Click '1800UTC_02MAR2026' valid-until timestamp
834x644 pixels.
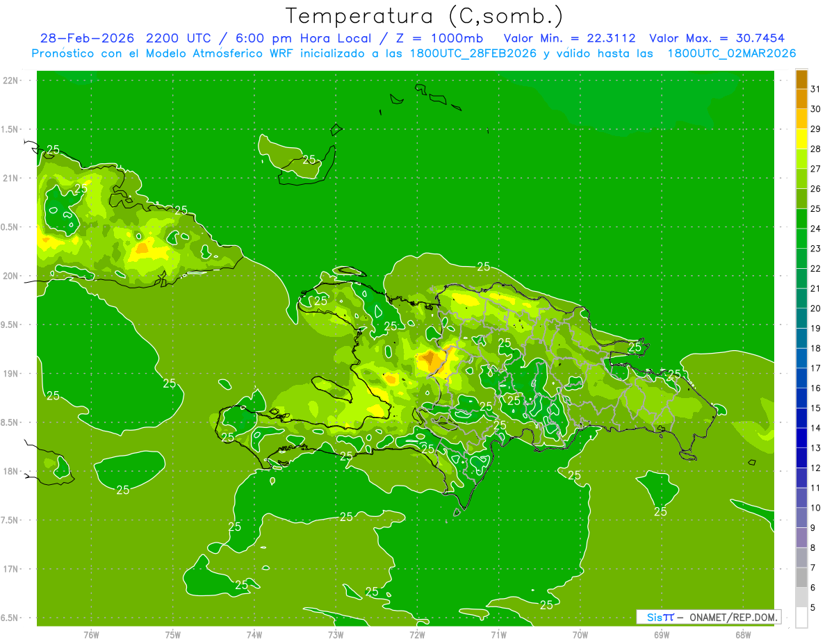coord(731,53)
